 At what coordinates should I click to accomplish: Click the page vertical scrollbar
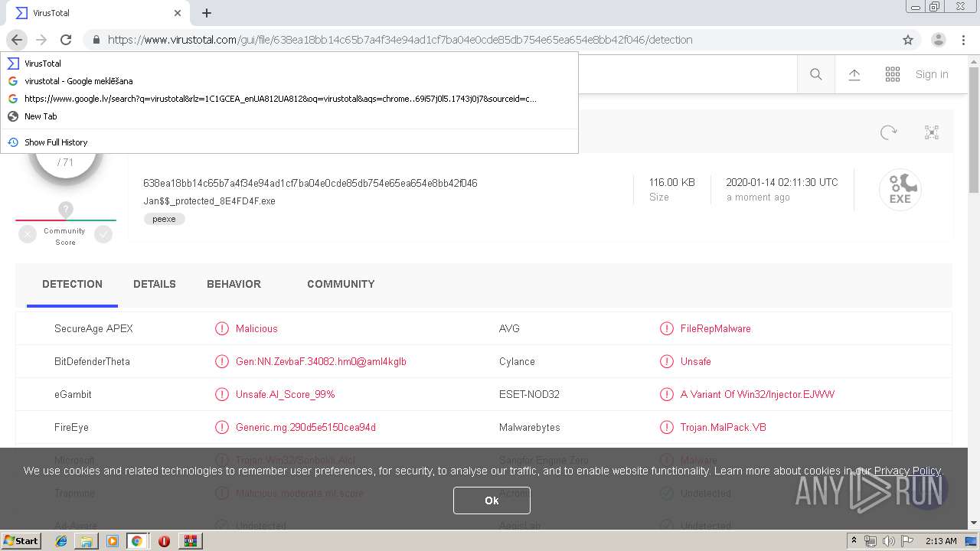973,130
